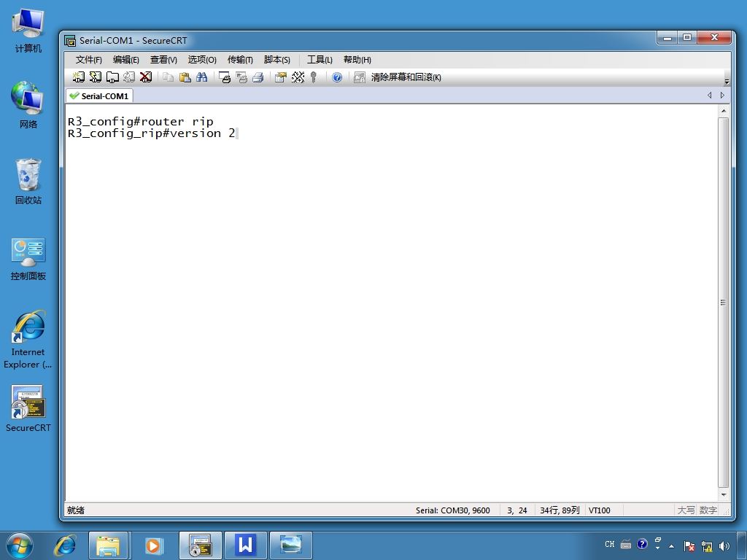The height and width of the screenshot is (560, 747).
Task: Click the terminal scrollbar up arrow
Action: coord(724,111)
